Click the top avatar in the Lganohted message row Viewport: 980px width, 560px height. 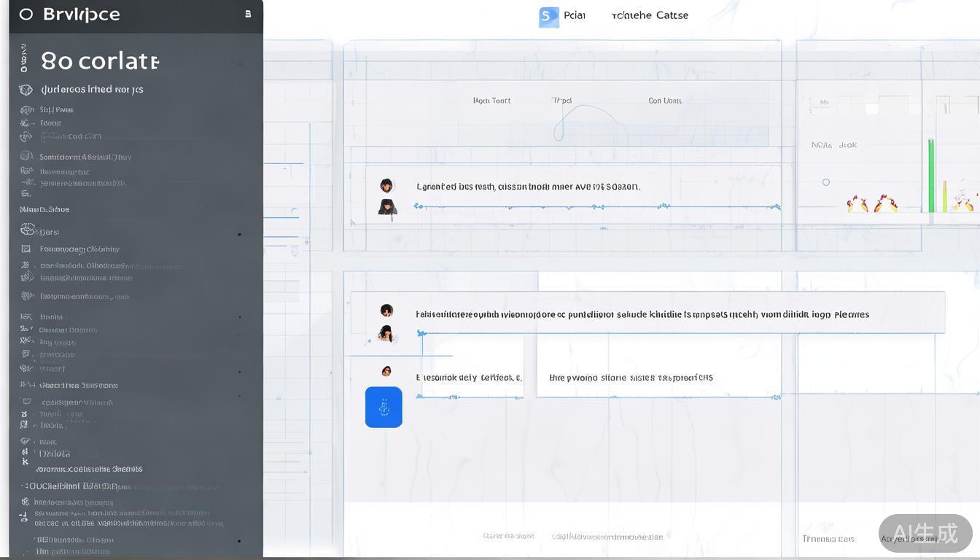[386, 186]
